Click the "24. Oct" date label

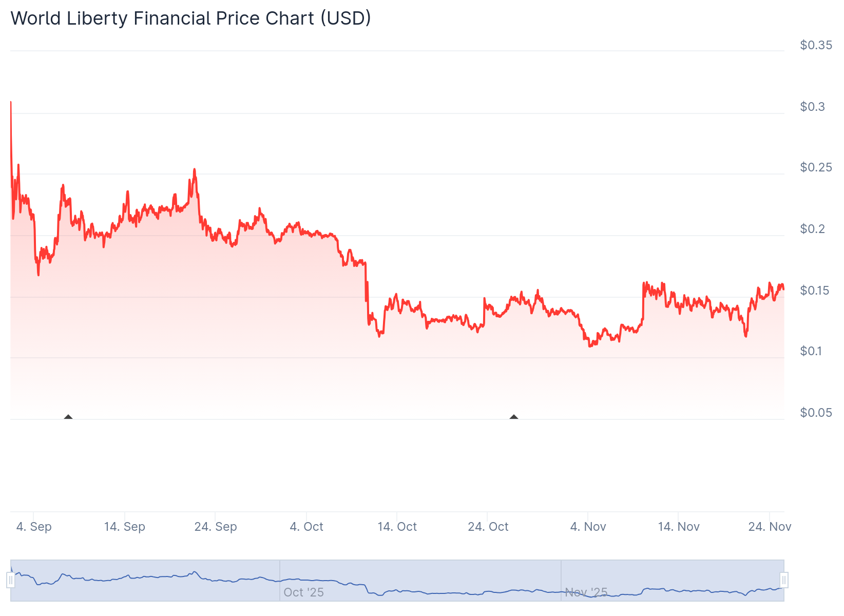click(x=488, y=527)
